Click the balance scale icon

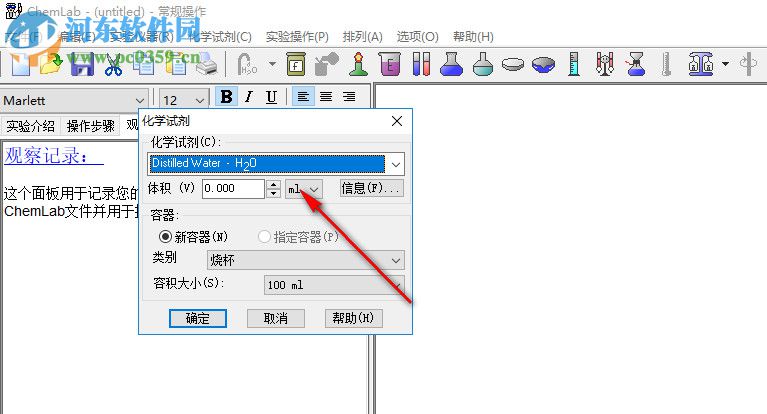(x=700, y=64)
